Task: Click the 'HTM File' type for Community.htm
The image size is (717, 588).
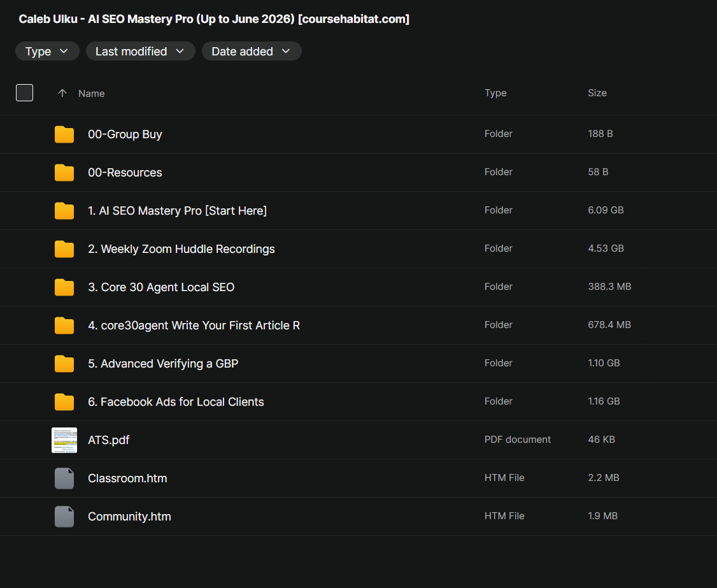Action: pyautogui.click(x=504, y=516)
